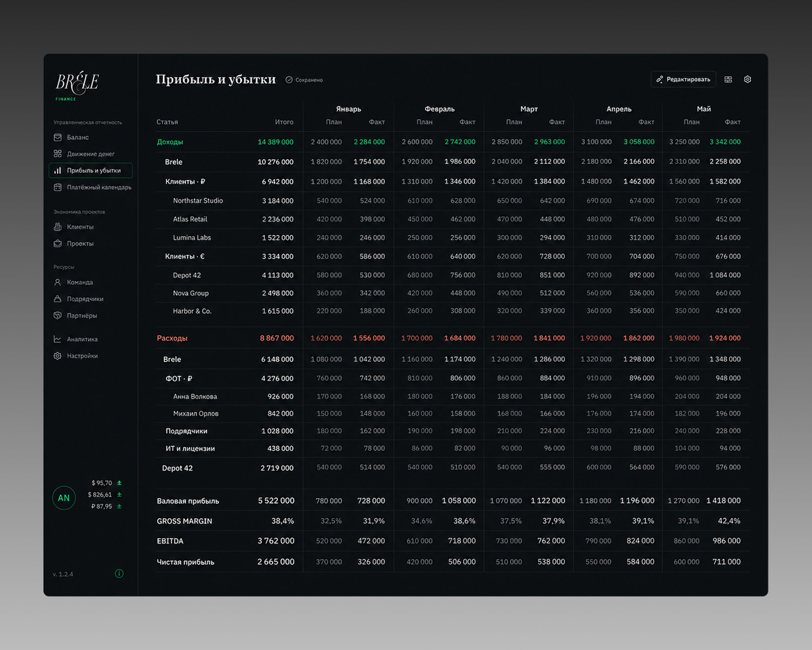
Task: Open Клиенты under Экономика проектов
Action: click(80, 227)
